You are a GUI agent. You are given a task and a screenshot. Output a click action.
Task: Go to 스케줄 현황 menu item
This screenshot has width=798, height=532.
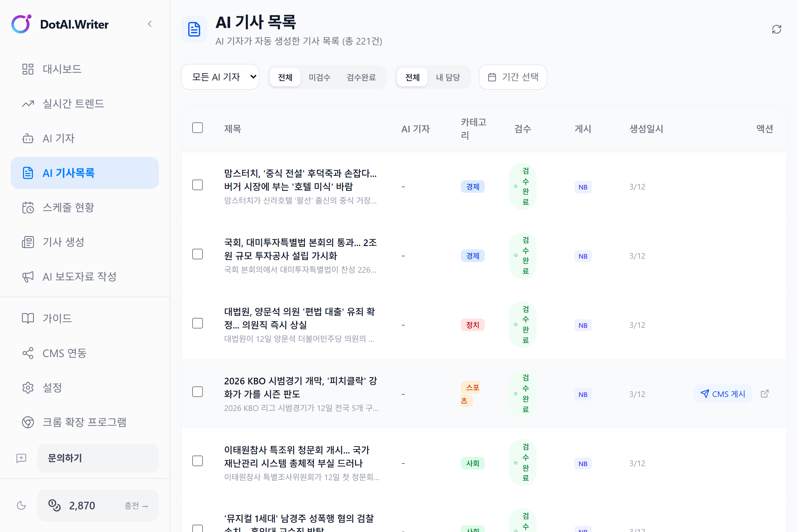click(85, 207)
